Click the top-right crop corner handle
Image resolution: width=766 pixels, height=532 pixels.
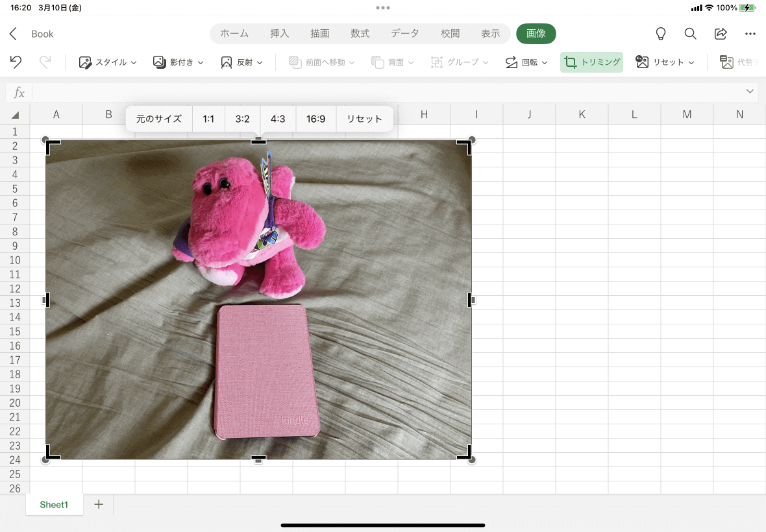[x=465, y=147]
